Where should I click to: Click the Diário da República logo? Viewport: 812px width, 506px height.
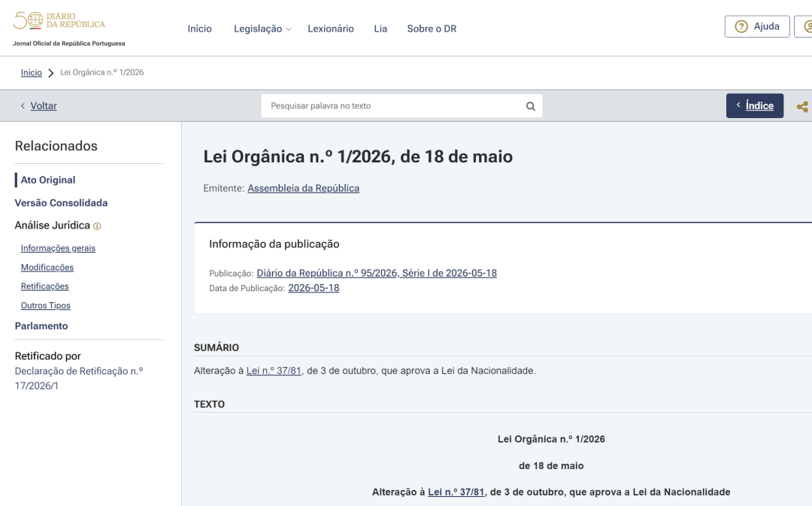(x=59, y=21)
